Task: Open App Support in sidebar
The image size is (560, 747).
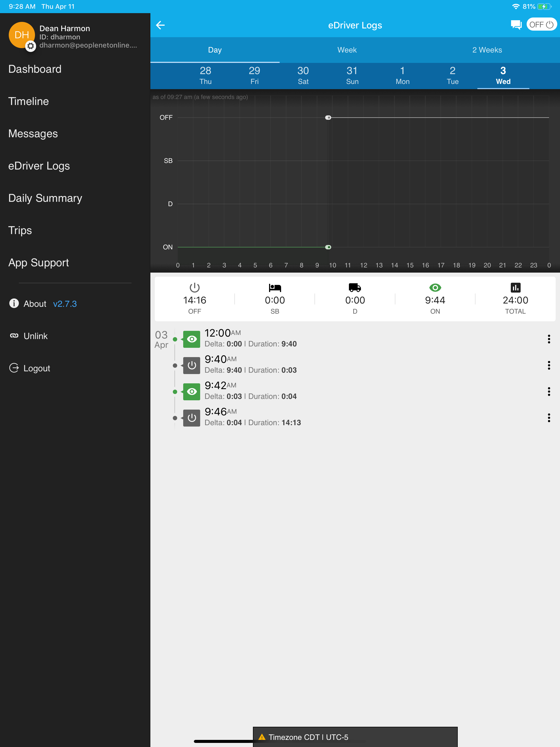Action: [39, 263]
